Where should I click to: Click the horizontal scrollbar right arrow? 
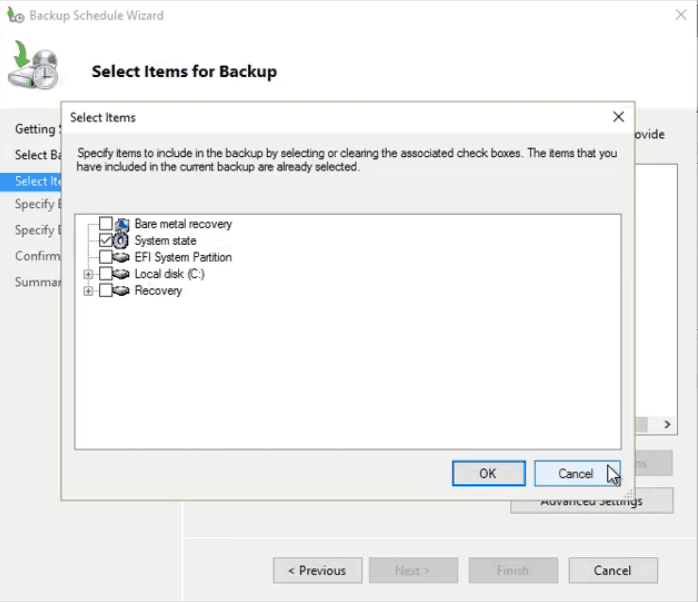668,425
